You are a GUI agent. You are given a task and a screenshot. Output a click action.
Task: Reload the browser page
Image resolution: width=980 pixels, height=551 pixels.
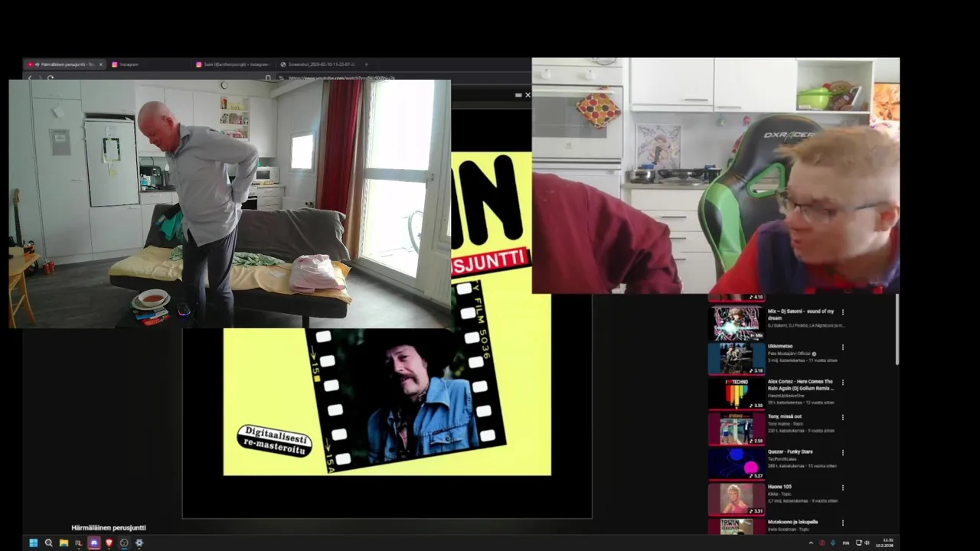pos(51,77)
